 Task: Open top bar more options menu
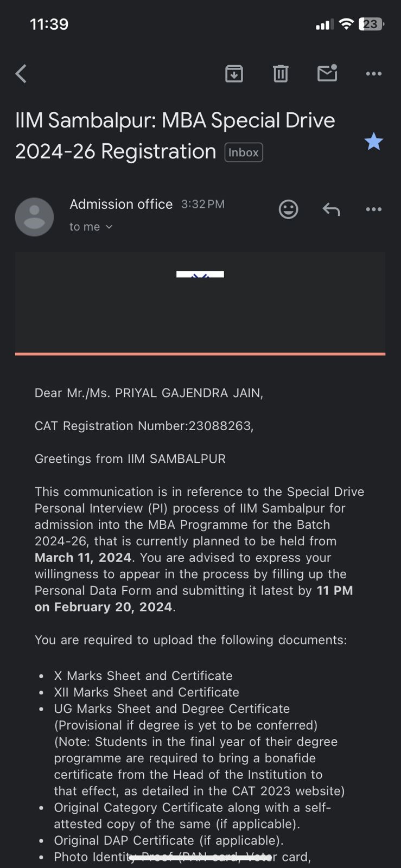click(374, 73)
